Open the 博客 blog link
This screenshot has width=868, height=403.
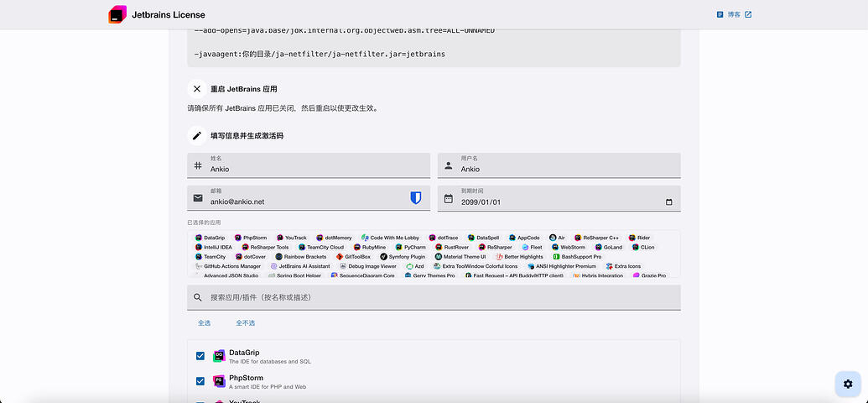(734, 14)
